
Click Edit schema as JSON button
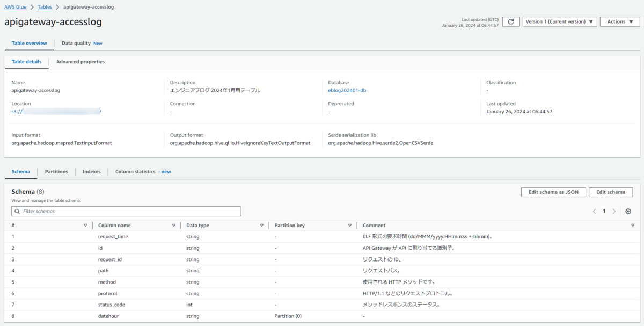[x=553, y=192]
